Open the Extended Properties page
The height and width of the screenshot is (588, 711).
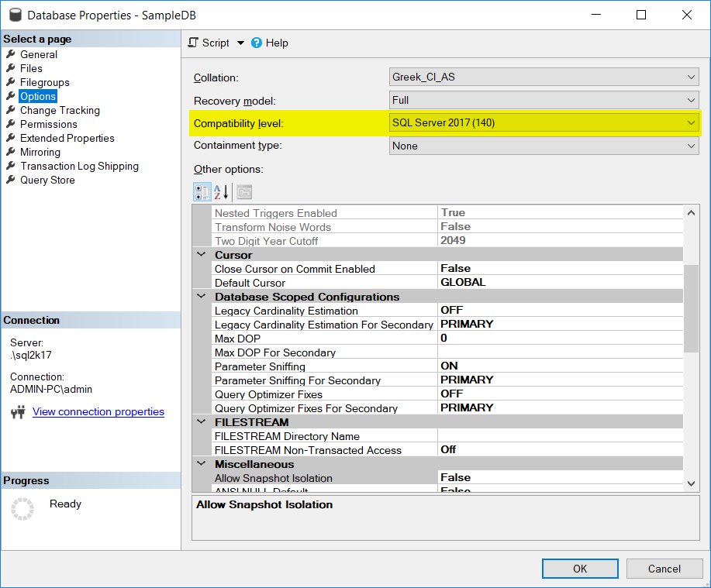pos(67,138)
